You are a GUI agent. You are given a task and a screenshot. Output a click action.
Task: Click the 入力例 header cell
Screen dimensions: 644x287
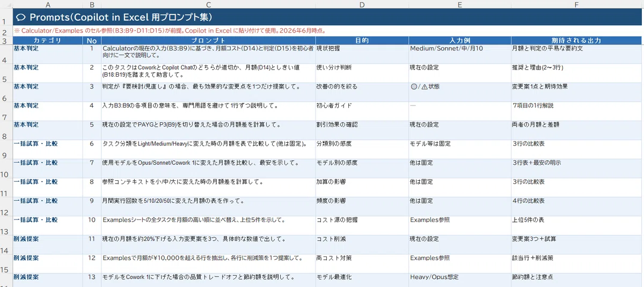click(x=459, y=40)
